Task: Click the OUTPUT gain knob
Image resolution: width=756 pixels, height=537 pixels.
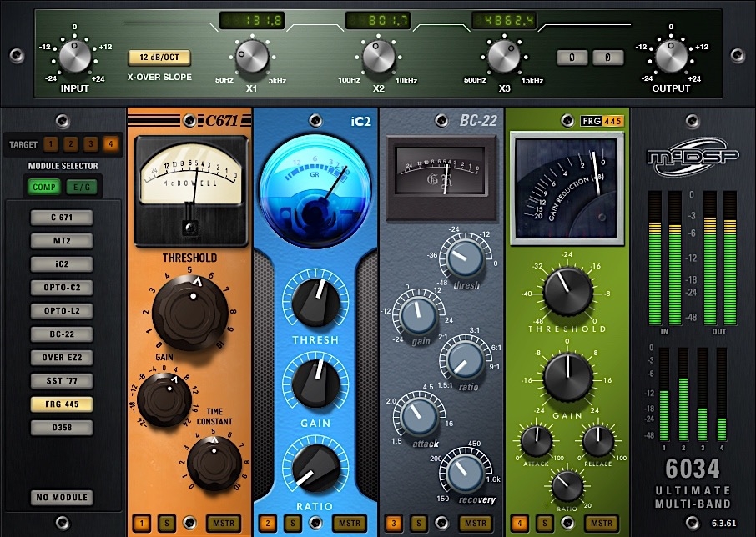Action: coord(671,57)
